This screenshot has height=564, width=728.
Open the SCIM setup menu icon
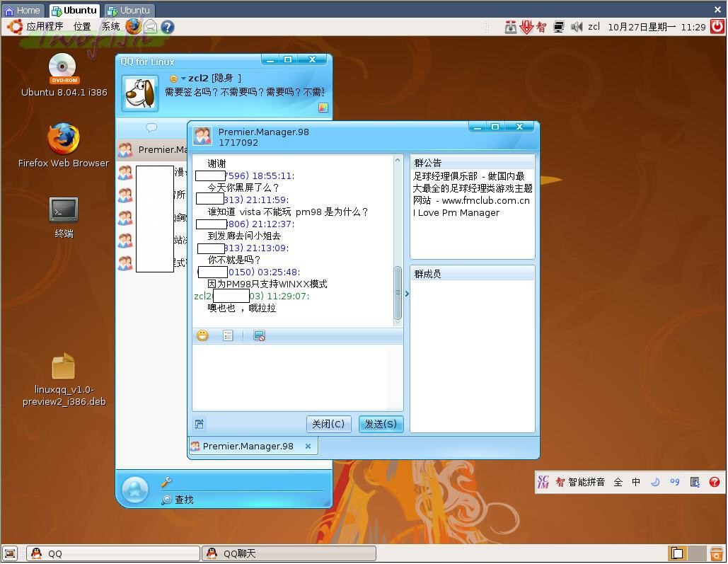695,482
